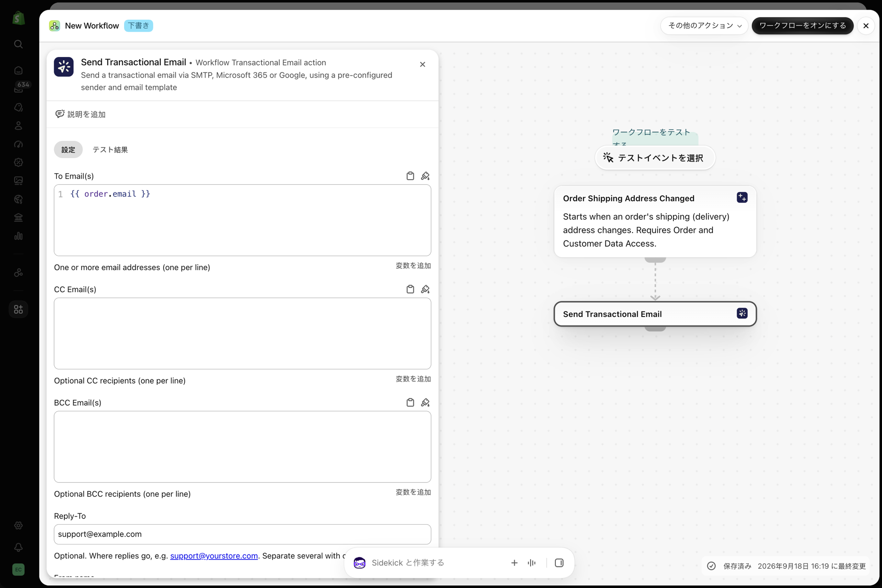Open the Home icon in sidebar
Viewport: 882px width, 588px height.
[18, 70]
